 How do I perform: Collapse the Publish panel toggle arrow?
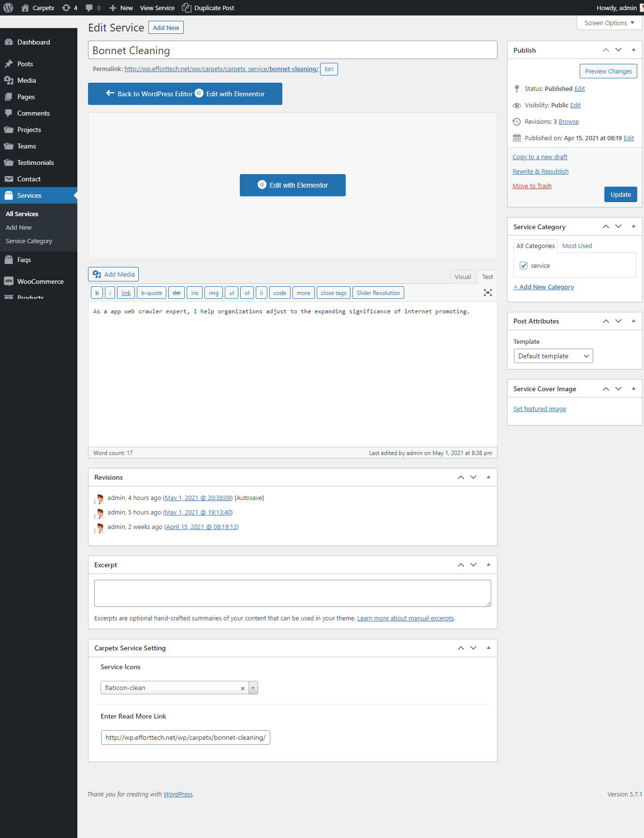[x=633, y=50]
